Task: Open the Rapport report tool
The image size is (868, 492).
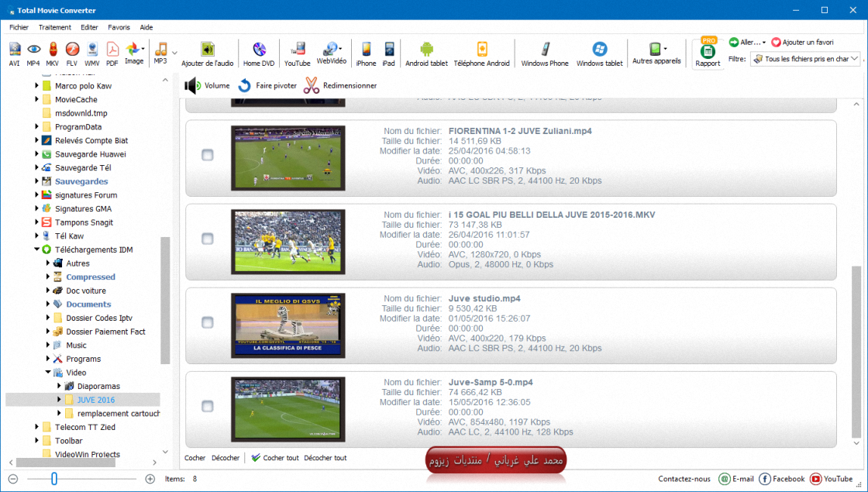Action: pos(707,54)
